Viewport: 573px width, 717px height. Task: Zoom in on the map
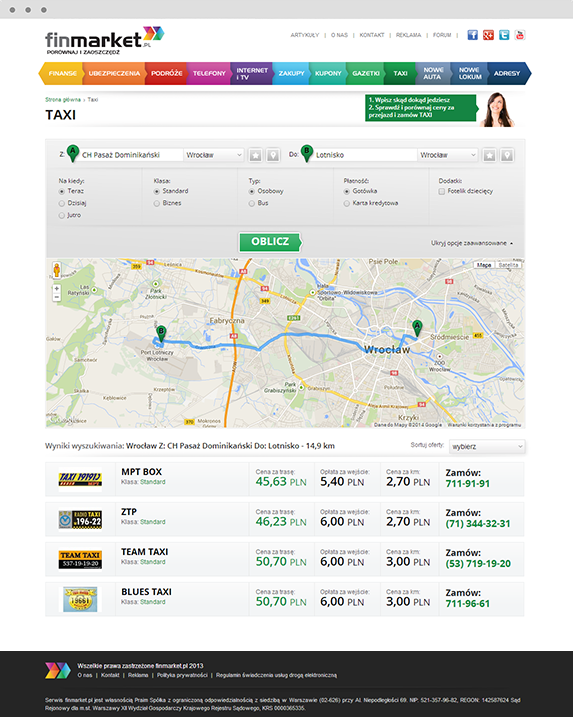57,289
